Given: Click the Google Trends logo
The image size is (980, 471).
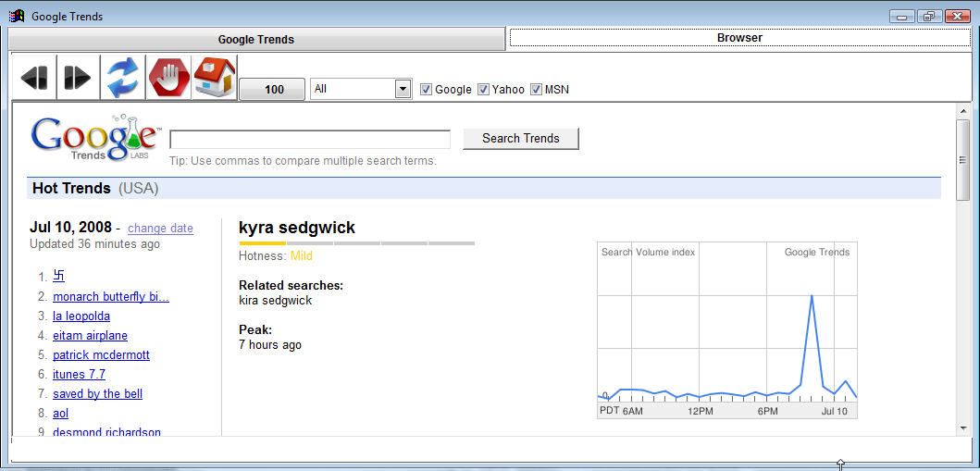Looking at the screenshot, I should pyautogui.click(x=95, y=138).
